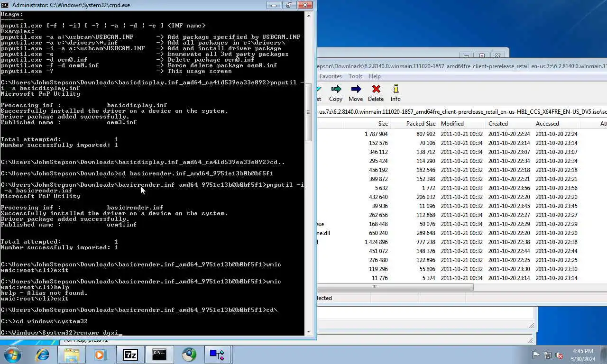Click the cmd vertical scrollbar thumb
Image resolution: width=607 pixels, height=364 pixels.
click(x=309, y=112)
